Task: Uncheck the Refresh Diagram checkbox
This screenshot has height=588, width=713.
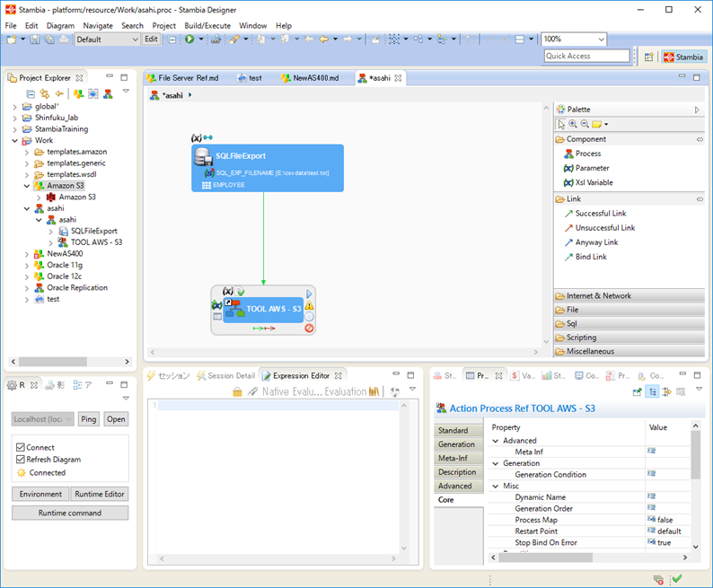Action: coord(21,460)
